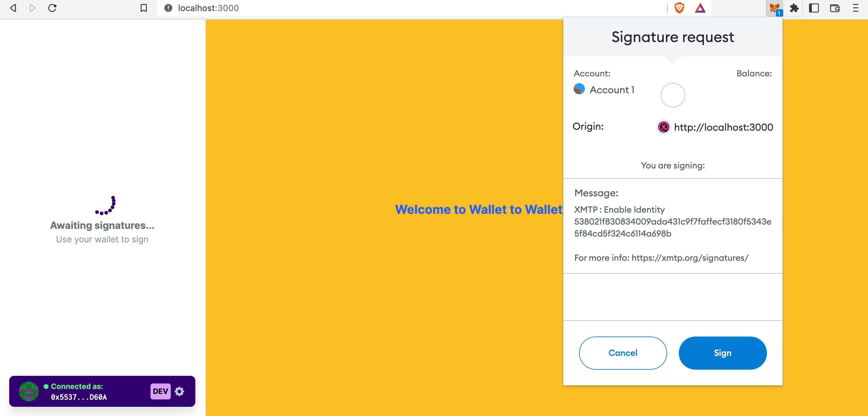The width and height of the screenshot is (868, 416).
Task: Click the localhost:3000 origin menu item
Action: (x=714, y=127)
